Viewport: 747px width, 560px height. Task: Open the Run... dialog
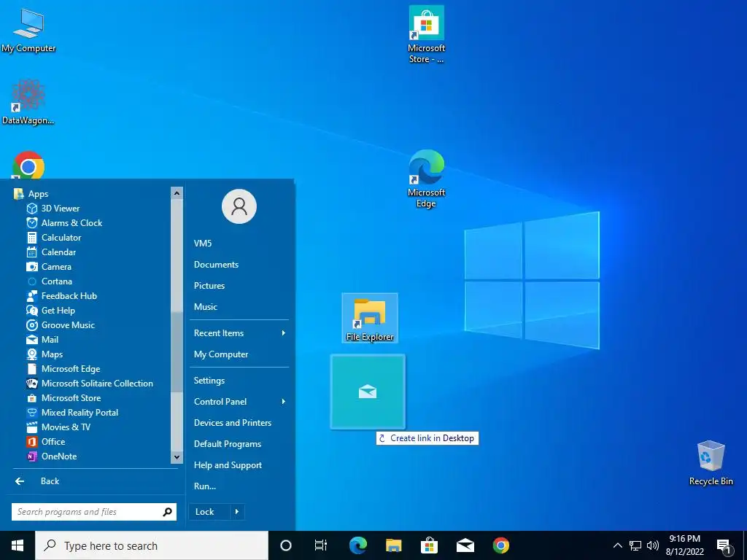click(x=205, y=486)
